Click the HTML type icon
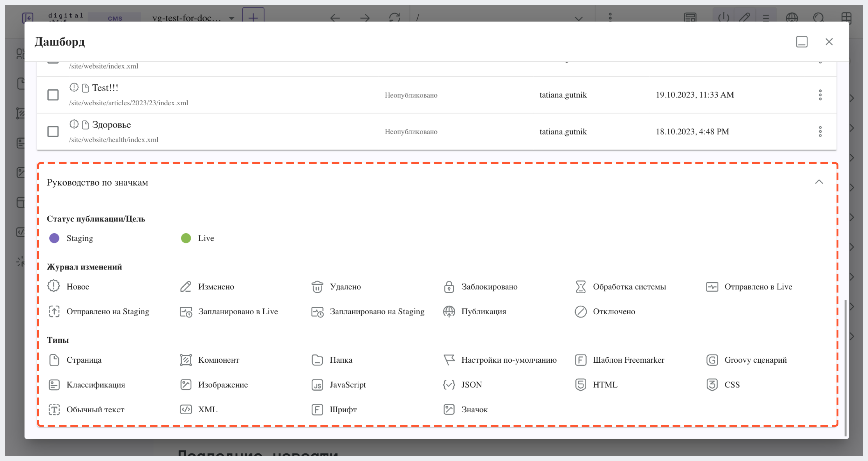The height and width of the screenshot is (461, 868). [x=581, y=384]
